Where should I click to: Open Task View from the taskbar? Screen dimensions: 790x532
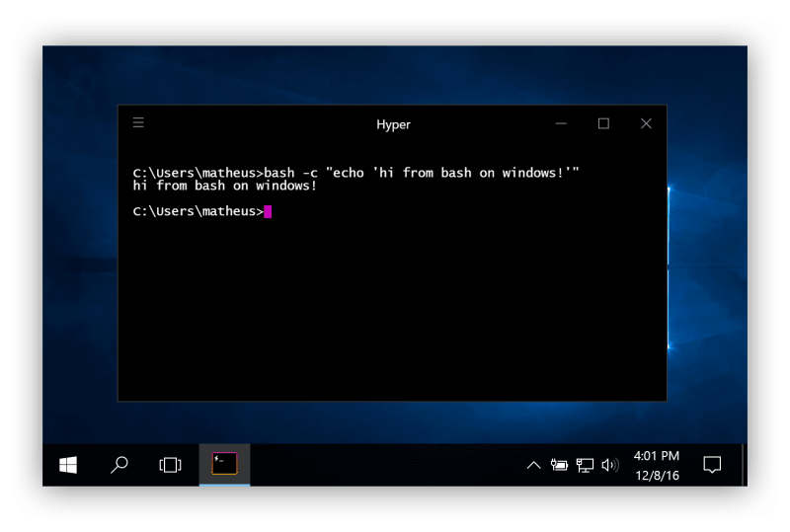[170, 465]
